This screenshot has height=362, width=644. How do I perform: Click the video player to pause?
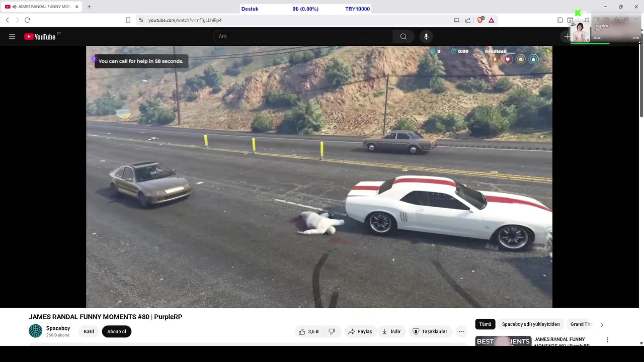pos(319,176)
